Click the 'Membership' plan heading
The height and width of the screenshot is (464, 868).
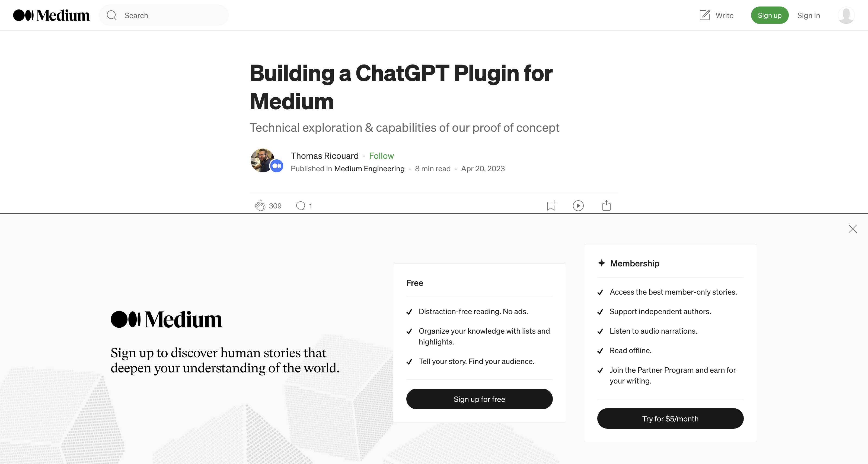point(635,263)
